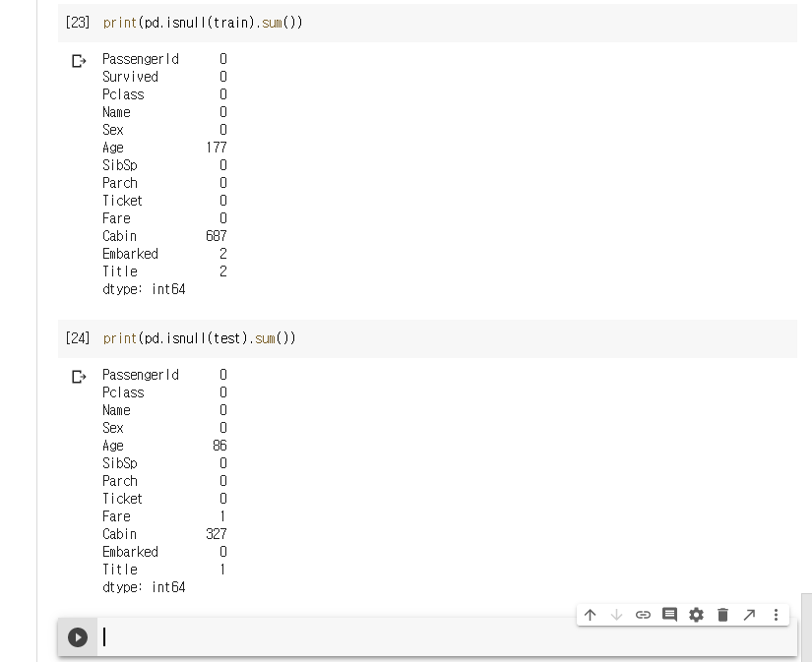
Task: Open the cell settings gear
Action: click(x=696, y=615)
